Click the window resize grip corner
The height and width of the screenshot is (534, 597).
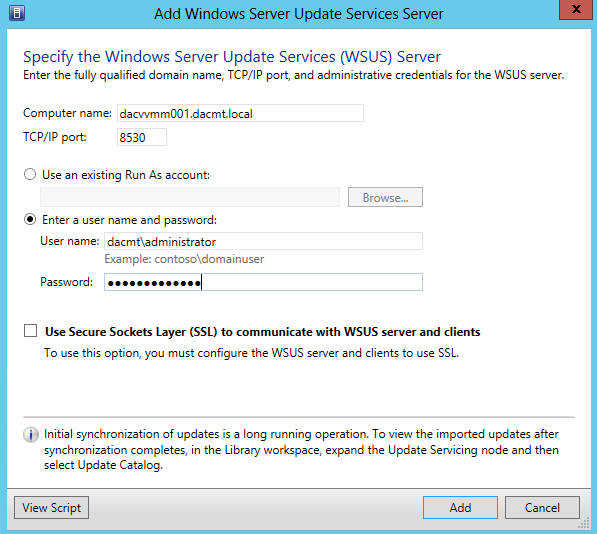pos(584,524)
